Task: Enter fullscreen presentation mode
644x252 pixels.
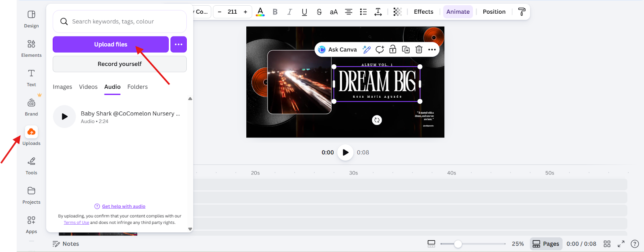Action: (x=621, y=244)
